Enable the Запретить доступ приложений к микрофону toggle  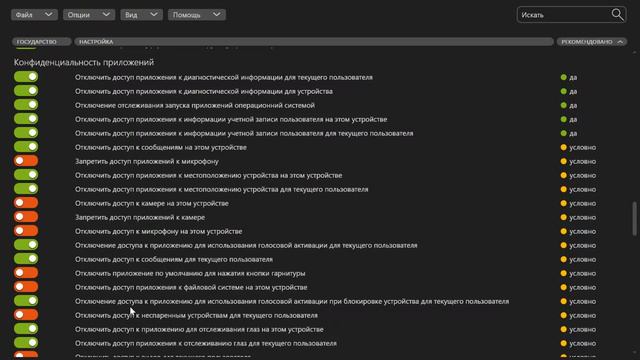(26, 161)
